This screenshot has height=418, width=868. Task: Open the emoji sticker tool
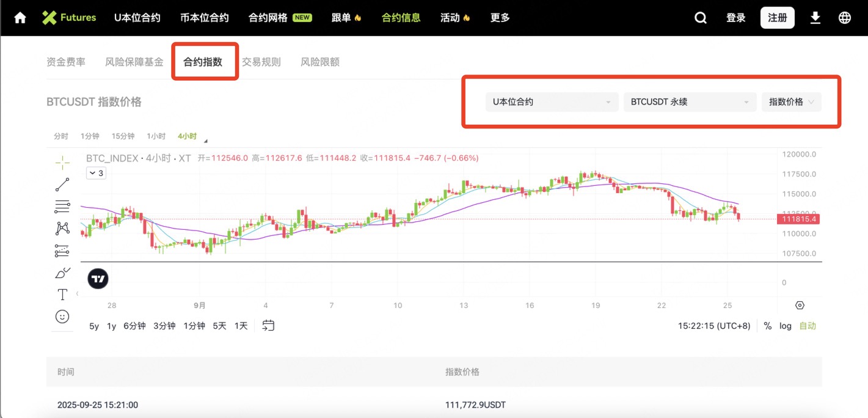pos(62,317)
